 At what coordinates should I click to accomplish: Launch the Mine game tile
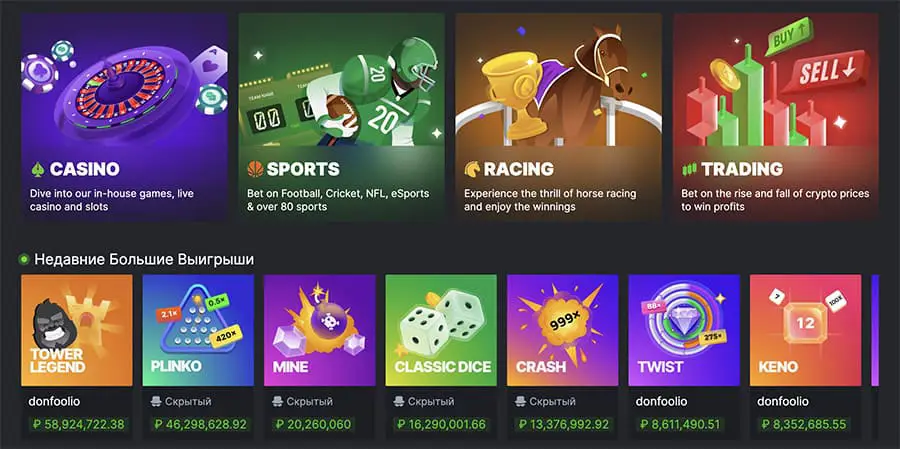click(x=320, y=330)
